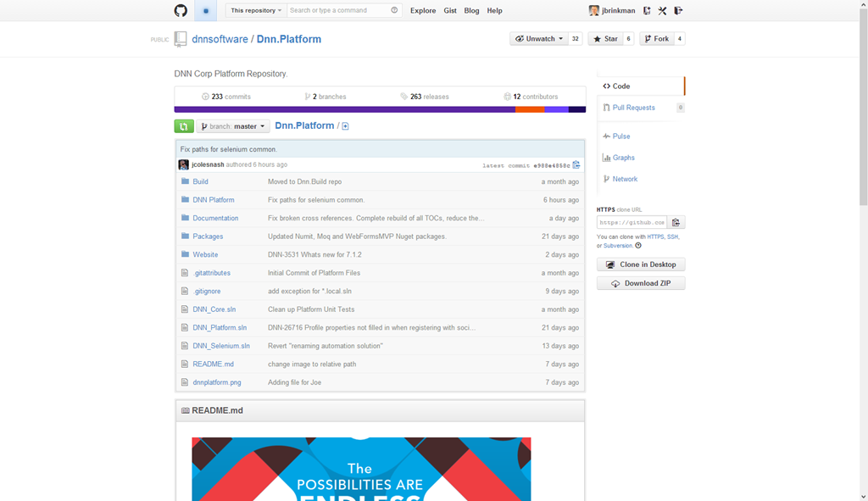Add a new file with the plus icon
868x501 pixels.
point(346,126)
